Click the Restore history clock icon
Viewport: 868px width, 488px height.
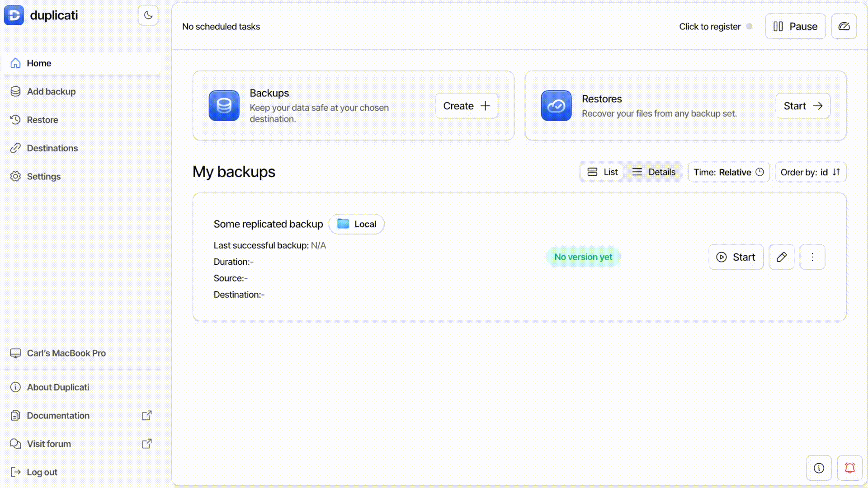[16, 120]
